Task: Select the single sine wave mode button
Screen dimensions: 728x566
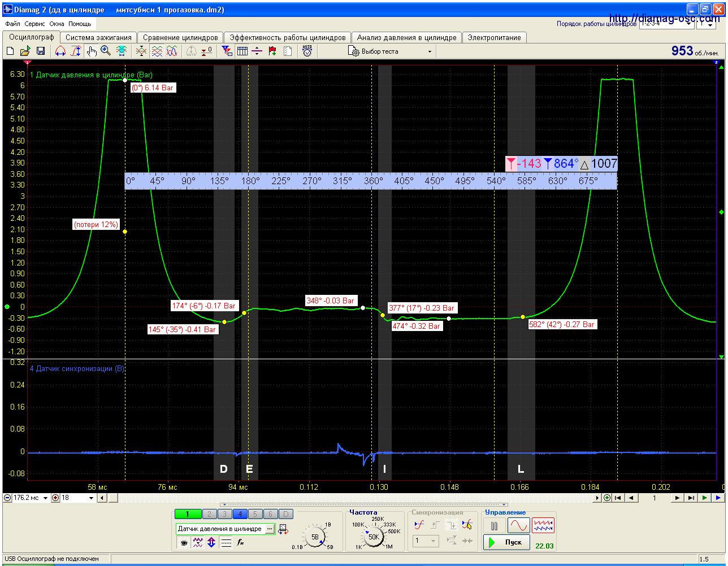Action: [518, 526]
